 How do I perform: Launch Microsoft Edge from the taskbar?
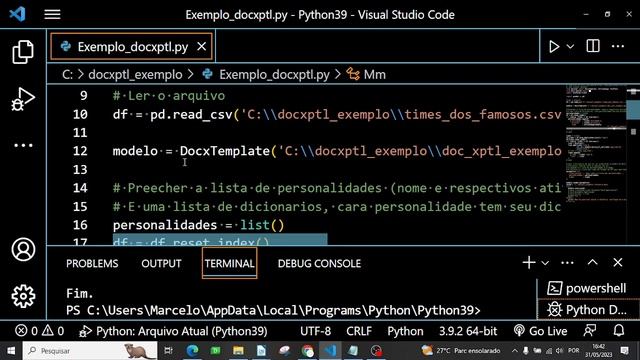click(192, 351)
